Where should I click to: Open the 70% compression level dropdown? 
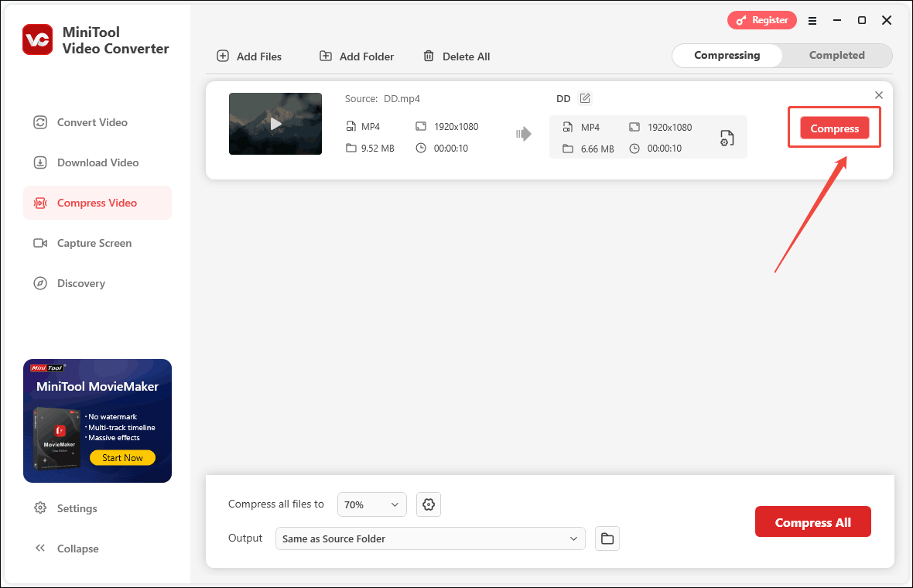click(371, 504)
